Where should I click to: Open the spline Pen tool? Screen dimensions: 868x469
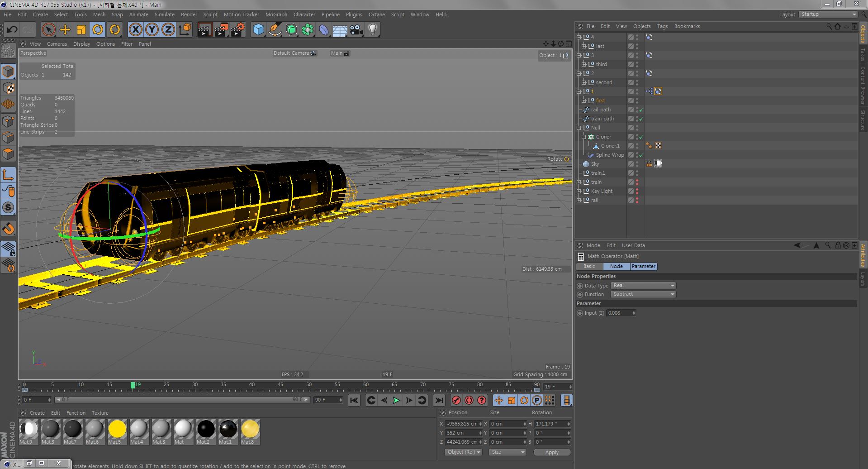[275, 30]
